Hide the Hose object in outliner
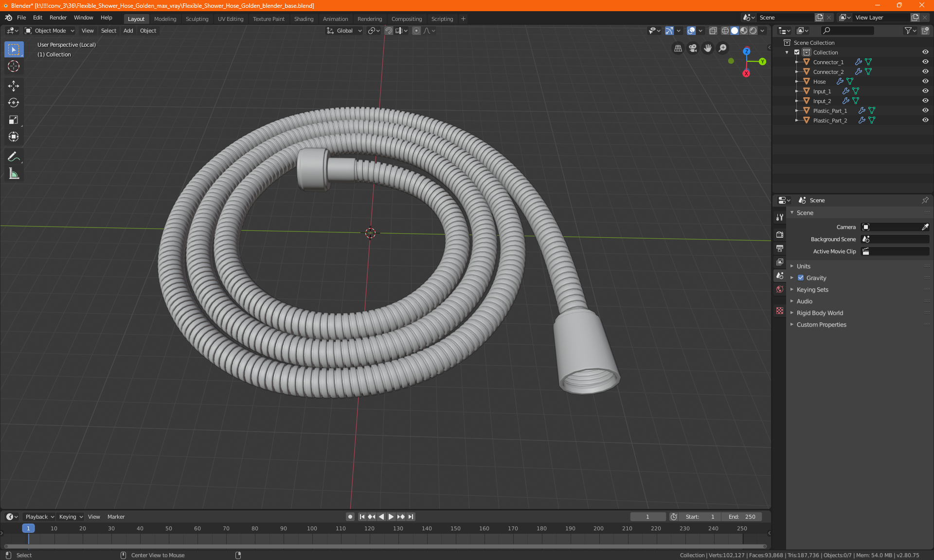The image size is (934, 560). (x=925, y=81)
